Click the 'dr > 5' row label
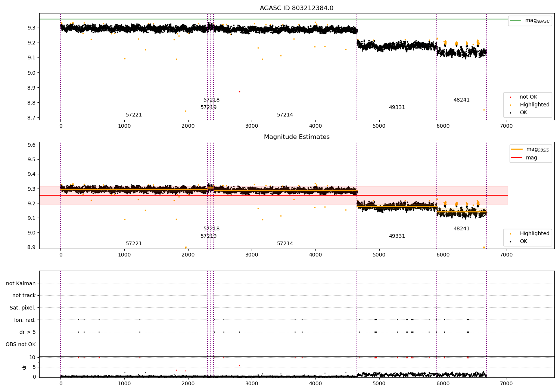560x392 pixels. [28, 332]
